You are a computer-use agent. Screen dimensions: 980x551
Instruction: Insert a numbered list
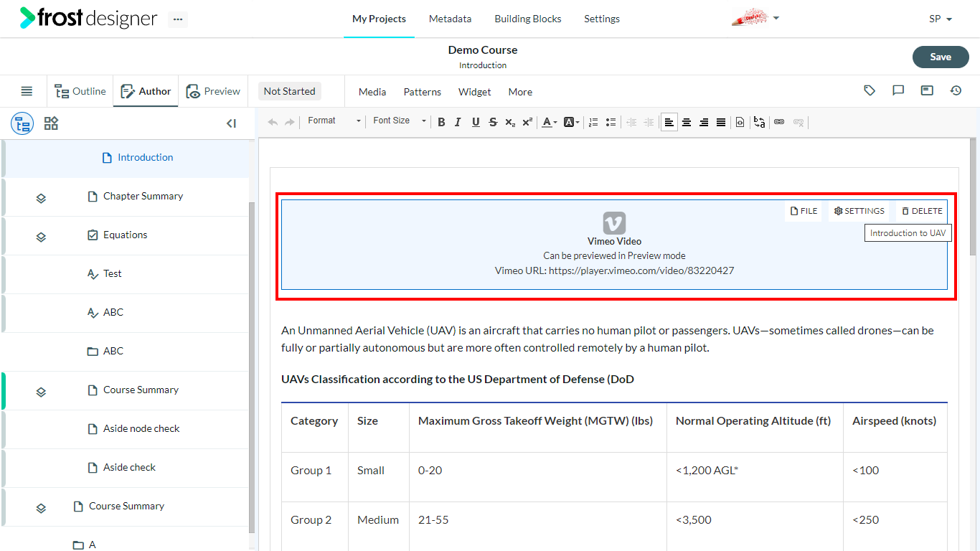click(x=593, y=122)
